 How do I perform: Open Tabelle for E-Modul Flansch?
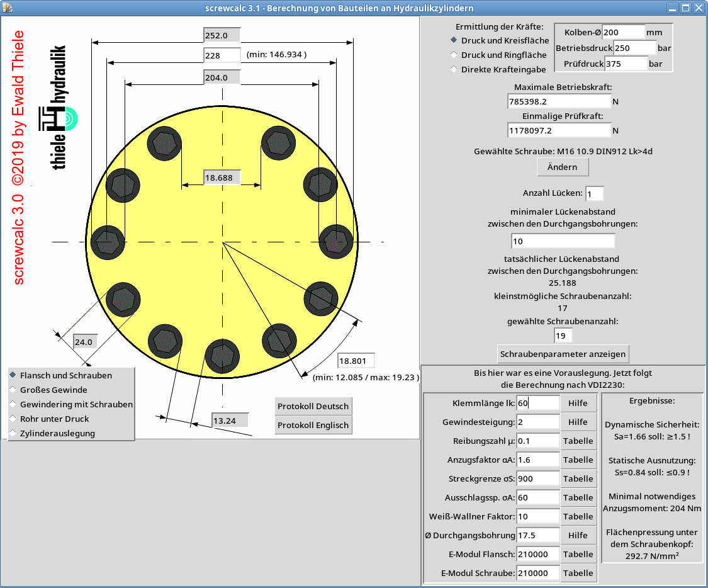(578, 554)
